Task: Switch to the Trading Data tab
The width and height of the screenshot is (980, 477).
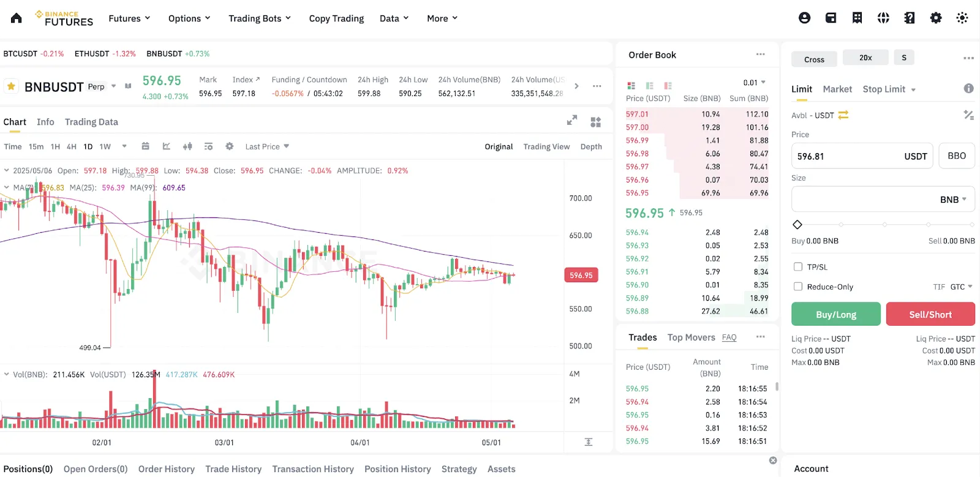Action: [91, 122]
